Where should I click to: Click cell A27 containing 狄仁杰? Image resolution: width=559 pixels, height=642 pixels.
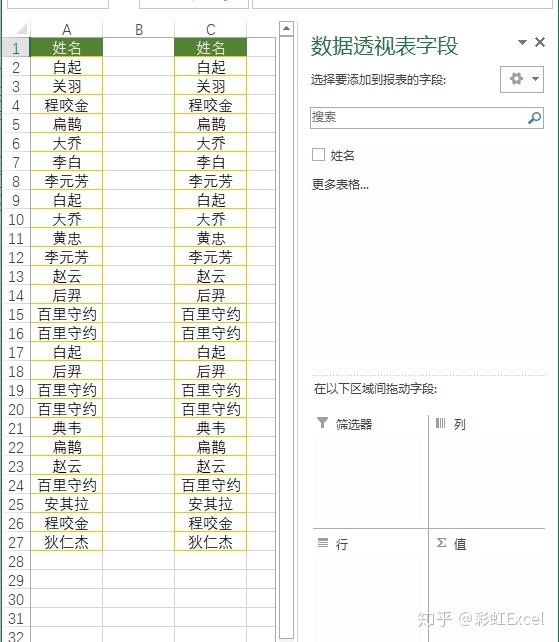(x=66, y=543)
